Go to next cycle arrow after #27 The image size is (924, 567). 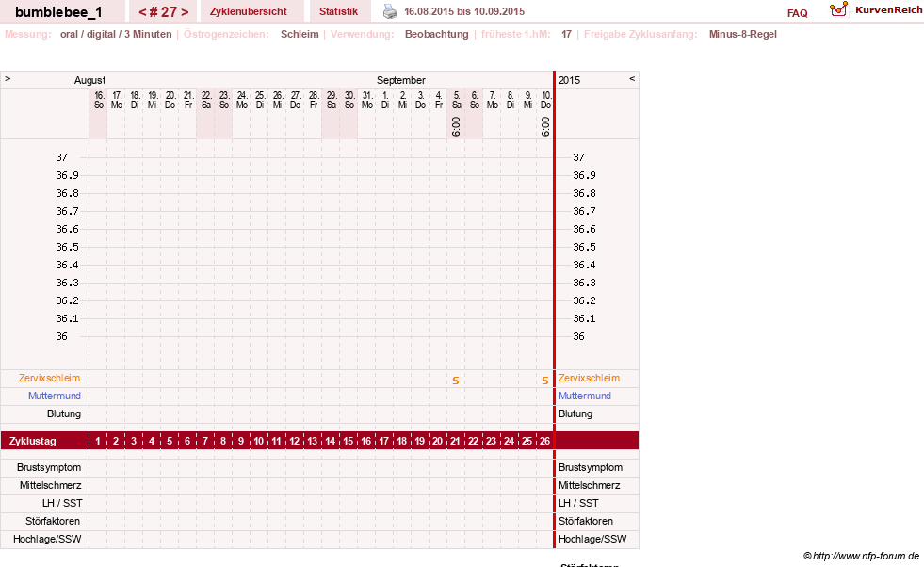pos(185,12)
